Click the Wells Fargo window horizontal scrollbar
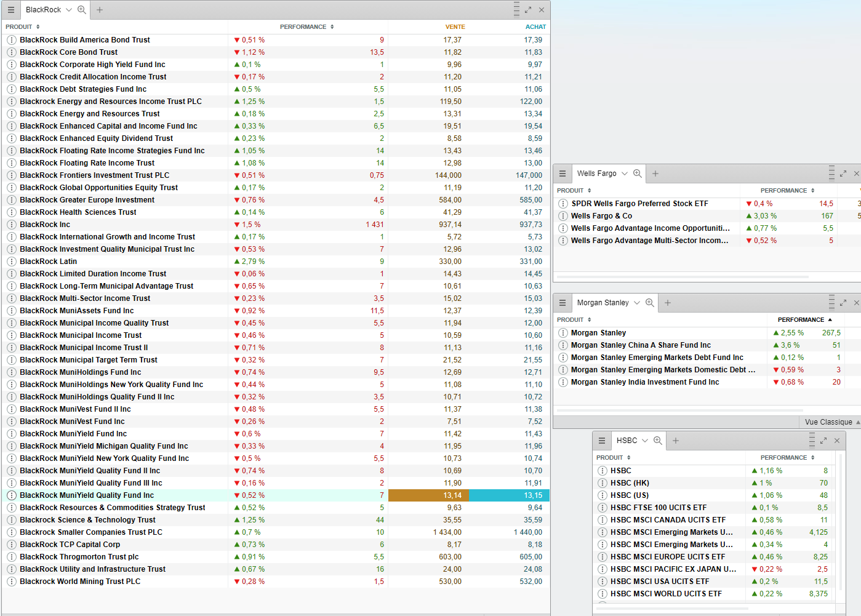This screenshot has height=616, width=861. tap(682, 277)
